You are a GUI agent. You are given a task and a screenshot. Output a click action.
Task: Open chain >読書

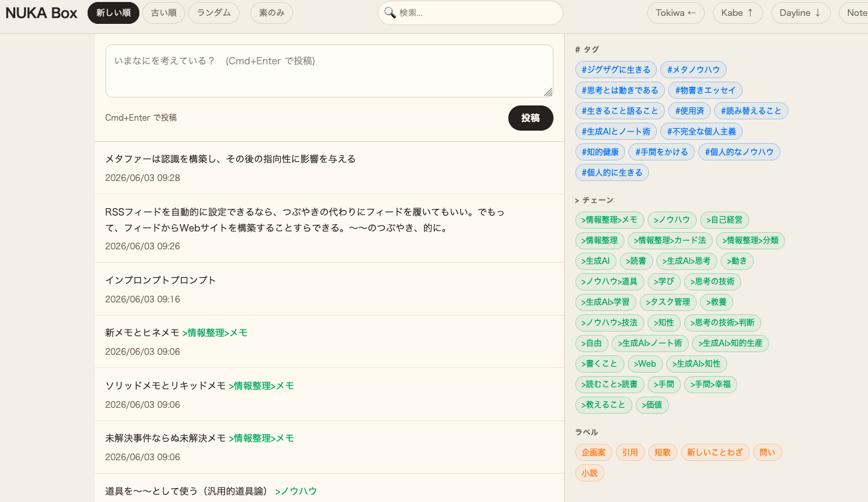636,261
